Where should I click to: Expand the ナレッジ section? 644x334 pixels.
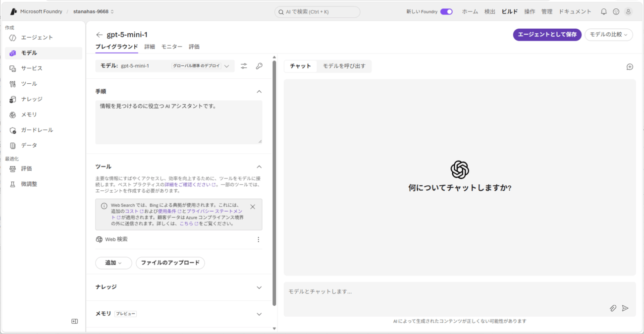pos(259,287)
